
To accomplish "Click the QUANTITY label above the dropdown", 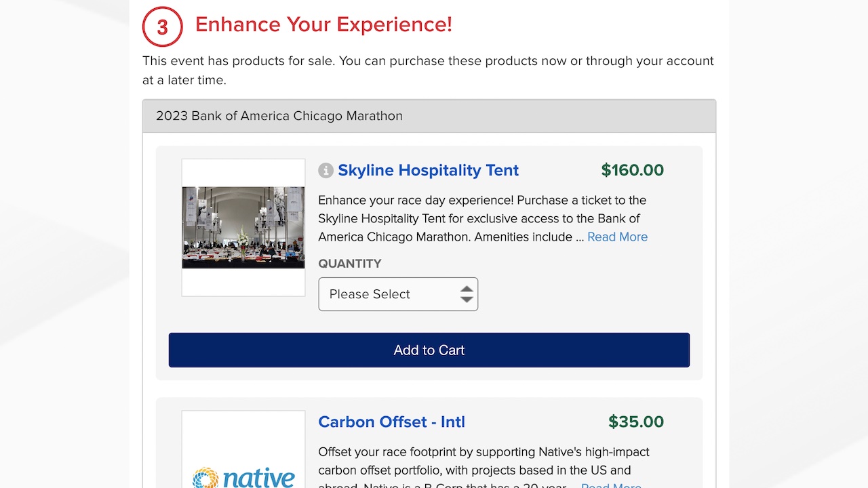I will point(350,264).
